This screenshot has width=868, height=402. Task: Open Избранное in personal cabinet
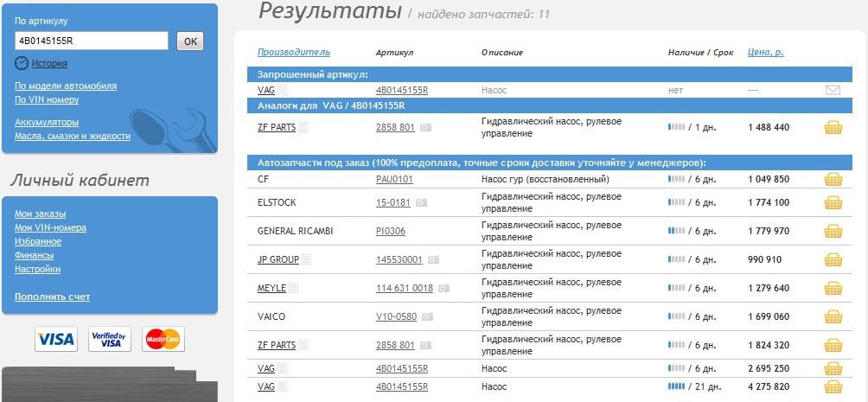click(x=38, y=241)
